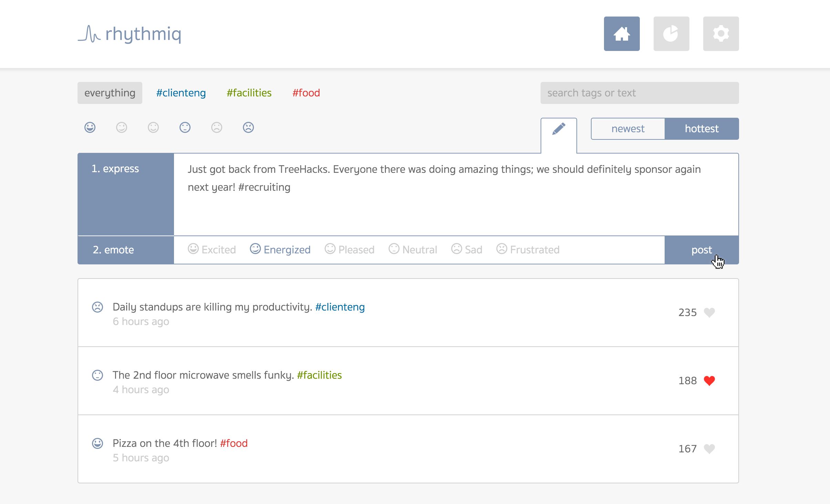Image resolution: width=830 pixels, height=504 pixels.
Task: Click the pencil compose icon tab
Action: pos(559,129)
